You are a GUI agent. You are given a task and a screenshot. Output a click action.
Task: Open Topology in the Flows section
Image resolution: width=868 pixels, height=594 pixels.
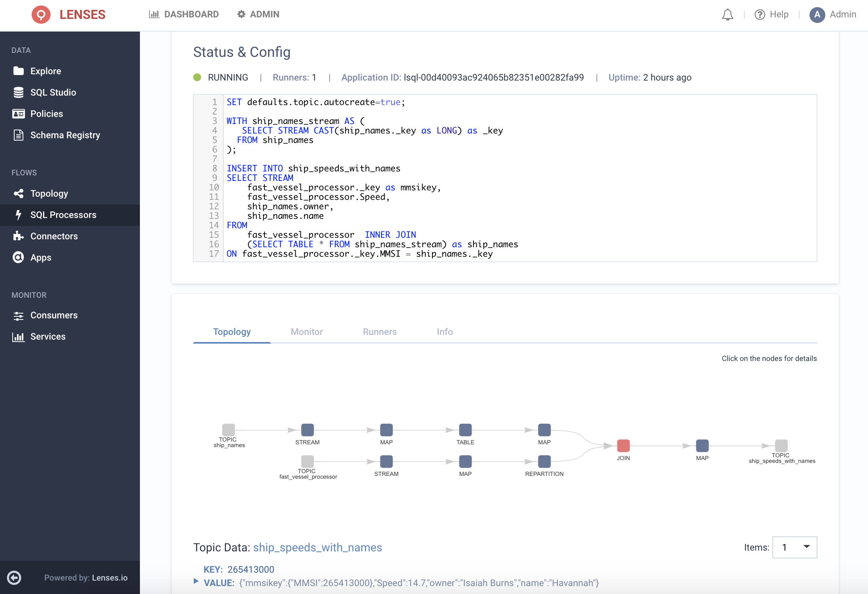(x=70, y=194)
